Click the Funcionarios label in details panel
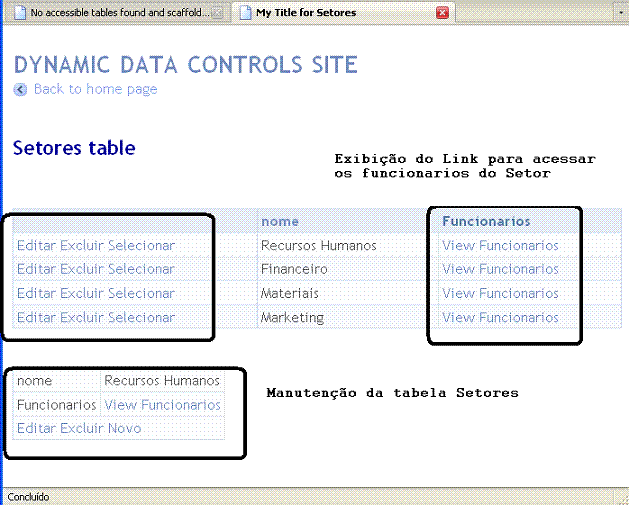The height and width of the screenshot is (505, 629). 57,405
